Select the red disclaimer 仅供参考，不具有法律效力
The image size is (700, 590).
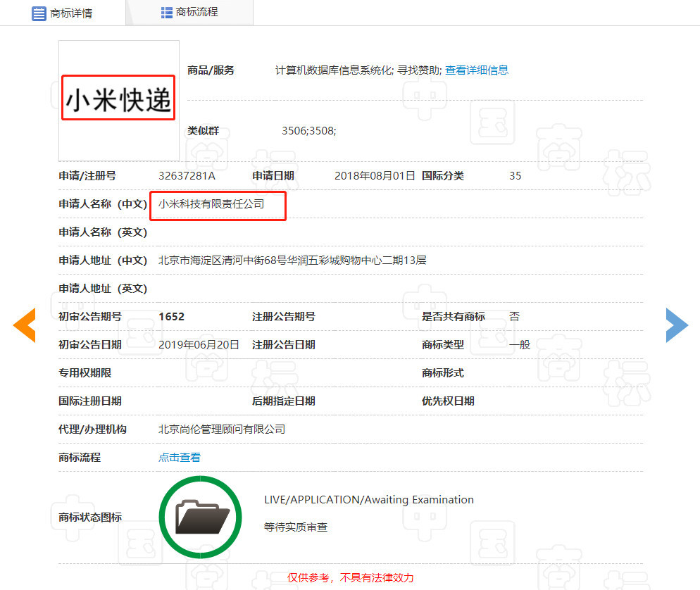click(x=351, y=578)
